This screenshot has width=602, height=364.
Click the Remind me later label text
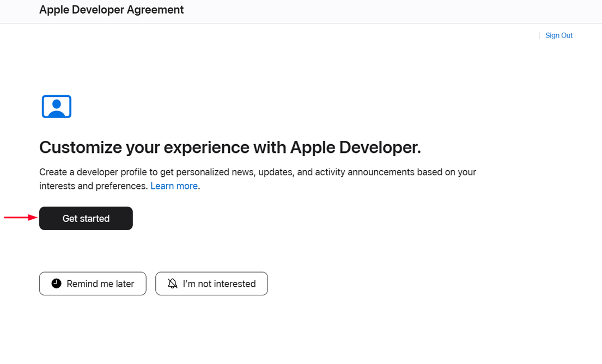click(x=100, y=284)
